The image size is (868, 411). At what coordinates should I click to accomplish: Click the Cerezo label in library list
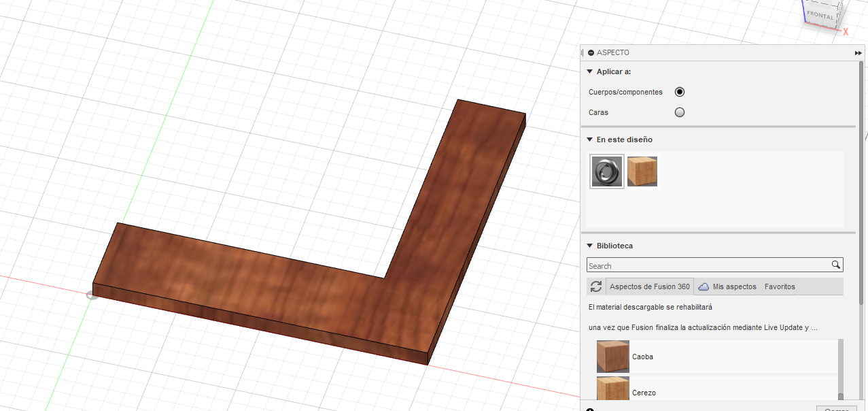(x=644, y=393)
